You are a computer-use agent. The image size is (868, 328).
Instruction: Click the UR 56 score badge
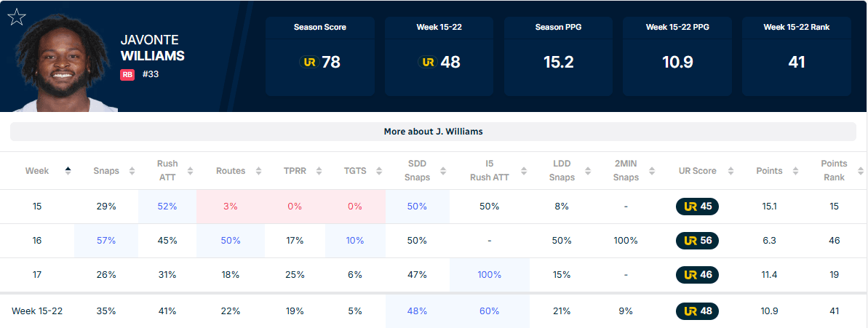click(697, 241)
